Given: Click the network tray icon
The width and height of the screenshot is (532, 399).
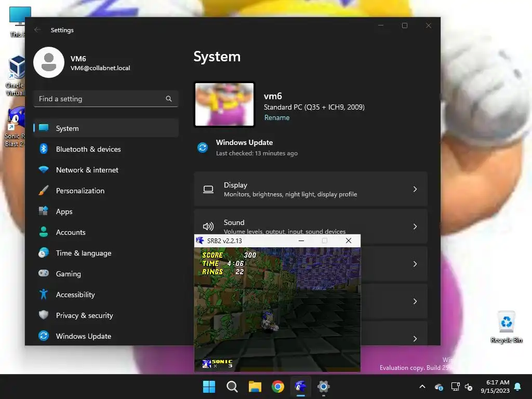Looking at the screenshot, I should pos(455,387).
